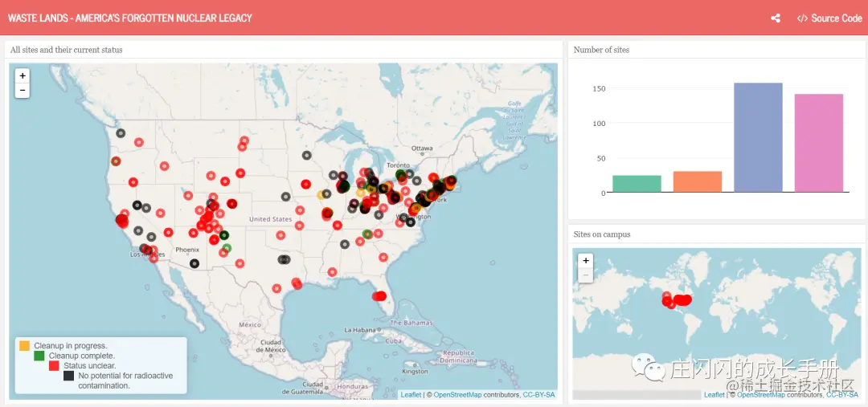The height and width of the screenshot is (407, 868).
Task: Click the '150' y-axis label
Action: (x=599, y=88)
